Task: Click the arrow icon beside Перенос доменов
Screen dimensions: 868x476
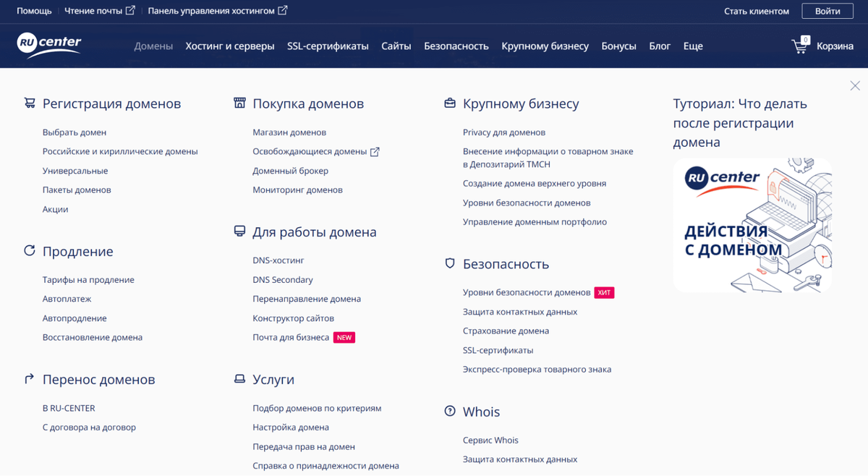Action: tap(30, 379)
